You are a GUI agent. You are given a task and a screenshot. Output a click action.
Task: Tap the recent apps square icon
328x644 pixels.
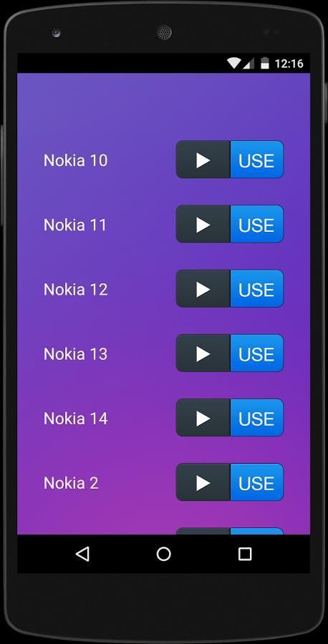pos(245,554)
